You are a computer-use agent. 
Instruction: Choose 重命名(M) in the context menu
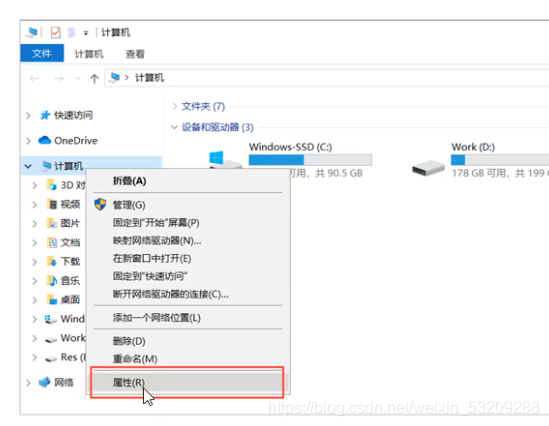tap(188, 358)
